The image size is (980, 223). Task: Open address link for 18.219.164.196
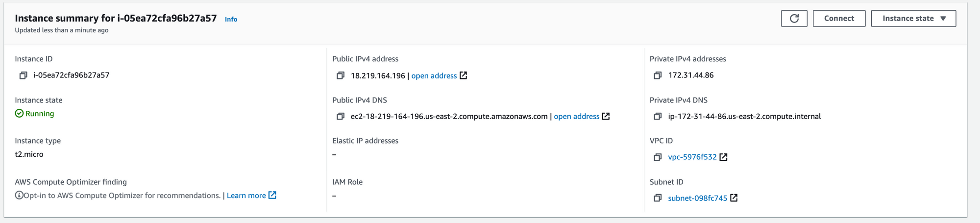click(x=434, y=75)
